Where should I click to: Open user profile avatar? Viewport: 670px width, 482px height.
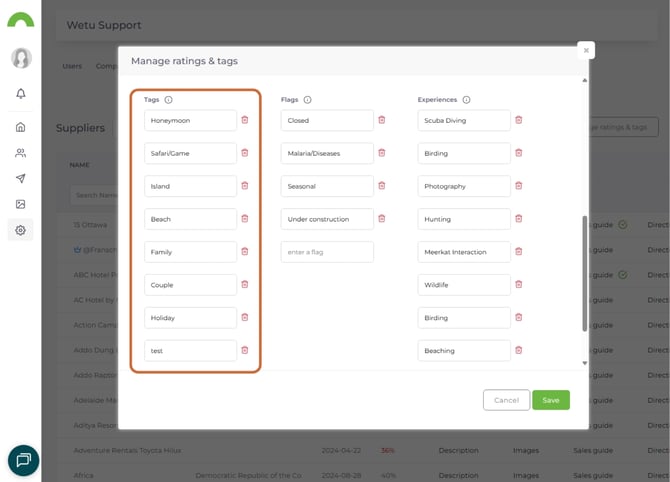[x=21, y=58]
